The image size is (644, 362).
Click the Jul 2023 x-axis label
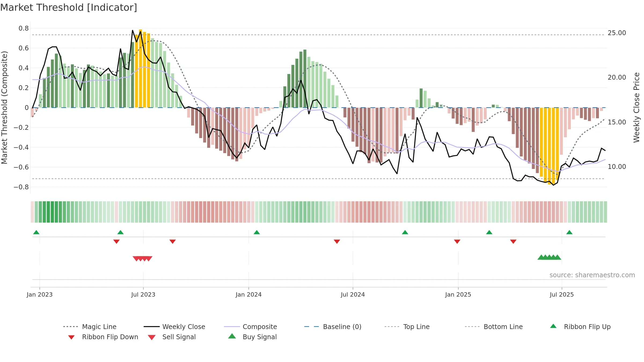click(143, 294)
